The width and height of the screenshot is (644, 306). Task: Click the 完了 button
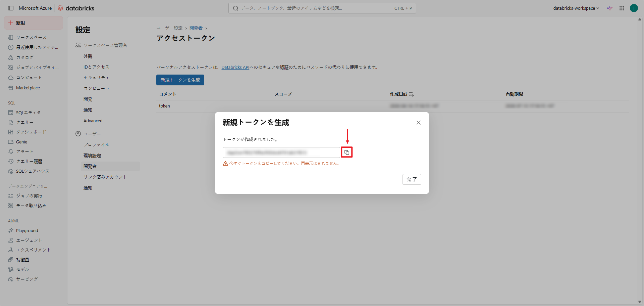tap(412, 179)
